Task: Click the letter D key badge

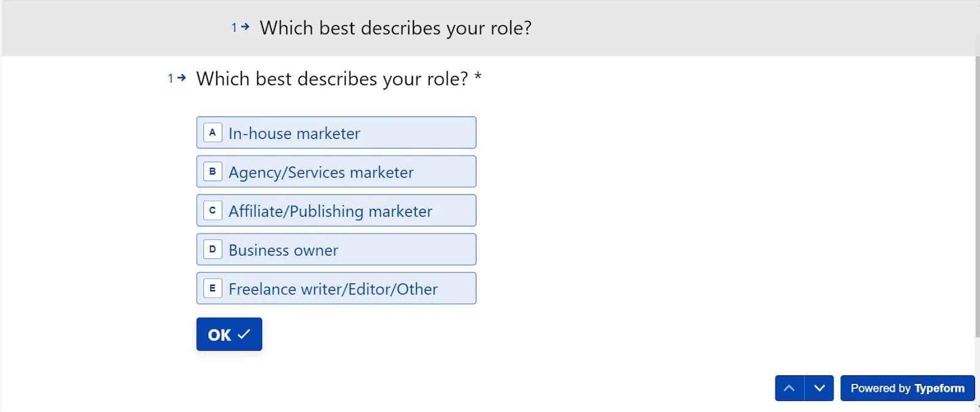Action: click(213, 249)
